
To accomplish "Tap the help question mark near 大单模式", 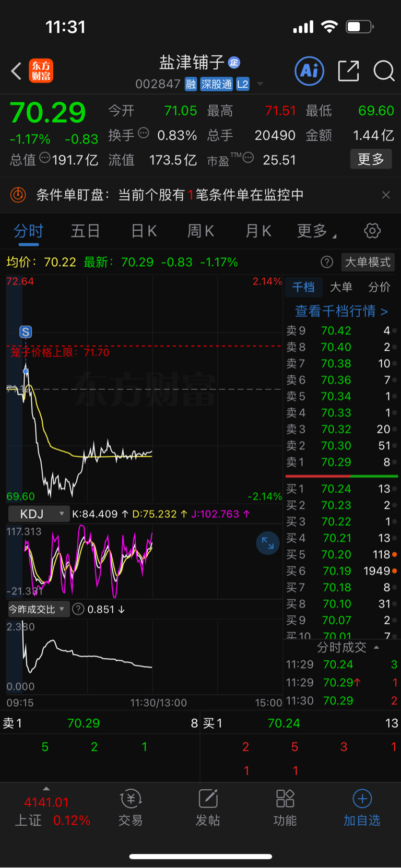I will (327, 262).
